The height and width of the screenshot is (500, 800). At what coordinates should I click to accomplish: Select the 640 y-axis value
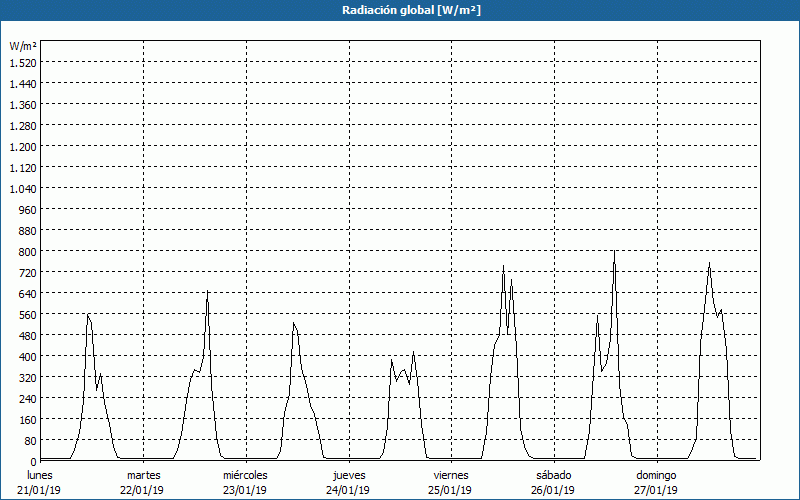coord(28,293)
